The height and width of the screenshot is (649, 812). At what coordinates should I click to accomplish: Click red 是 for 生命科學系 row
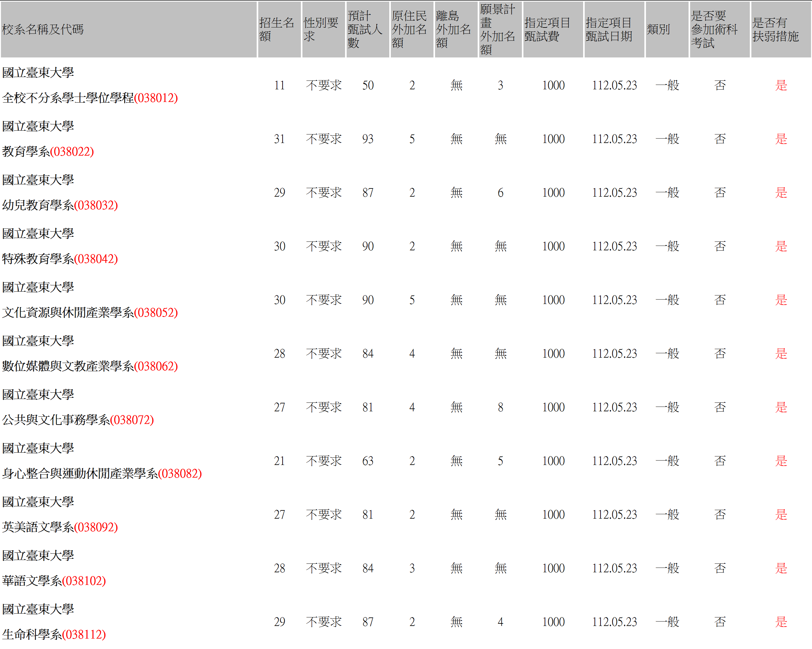tap(781, 622)
